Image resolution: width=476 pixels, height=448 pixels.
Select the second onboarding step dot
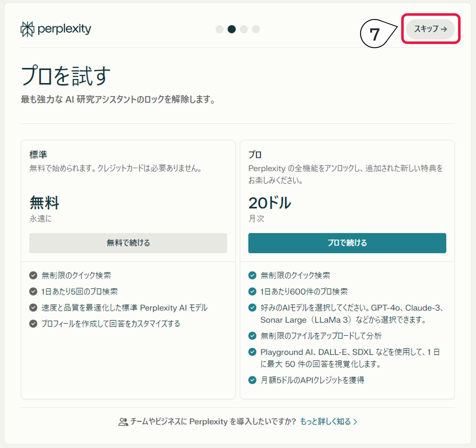point(231,29)
